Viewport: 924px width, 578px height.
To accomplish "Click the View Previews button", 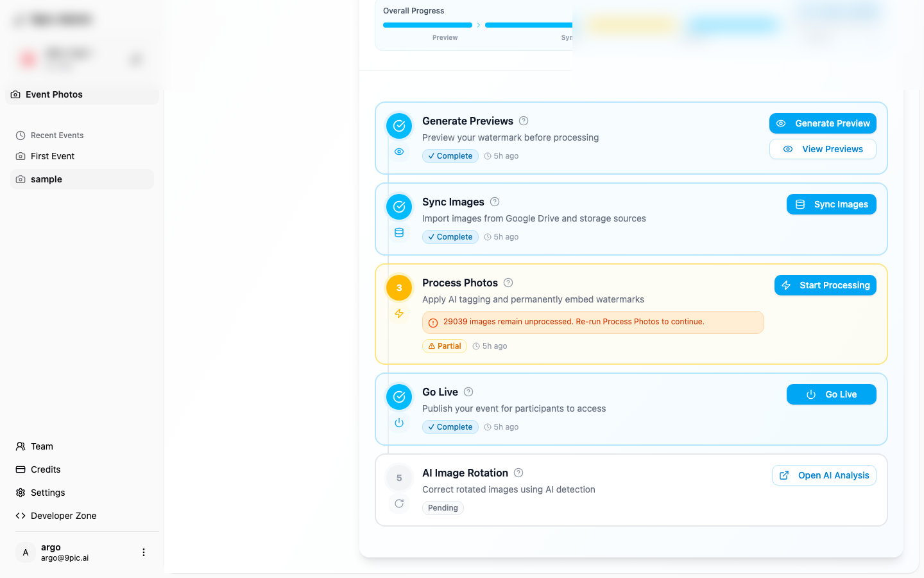I will (x=823, y=149).
